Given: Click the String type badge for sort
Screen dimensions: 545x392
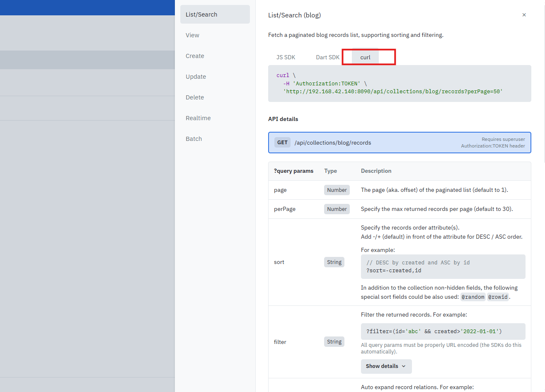Looking at the screenshot, I should (x=334, y=262).
